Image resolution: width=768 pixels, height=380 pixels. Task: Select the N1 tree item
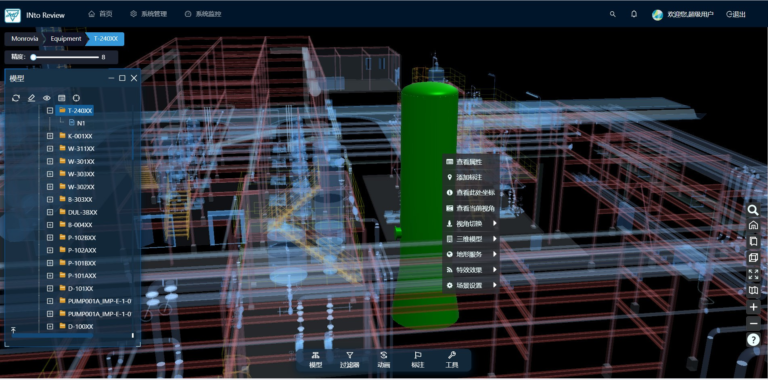click(81, 123)
